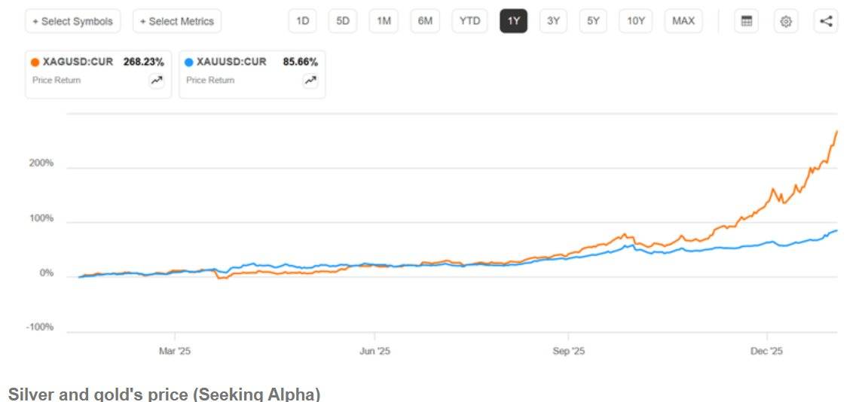Click the orange XAGUSD color dot

[35, 62]
